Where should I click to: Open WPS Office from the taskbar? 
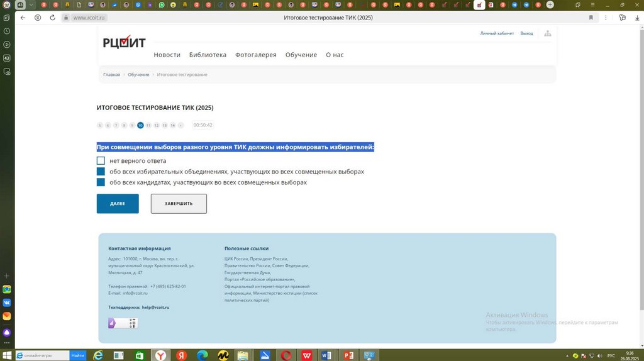pos(306,355)
